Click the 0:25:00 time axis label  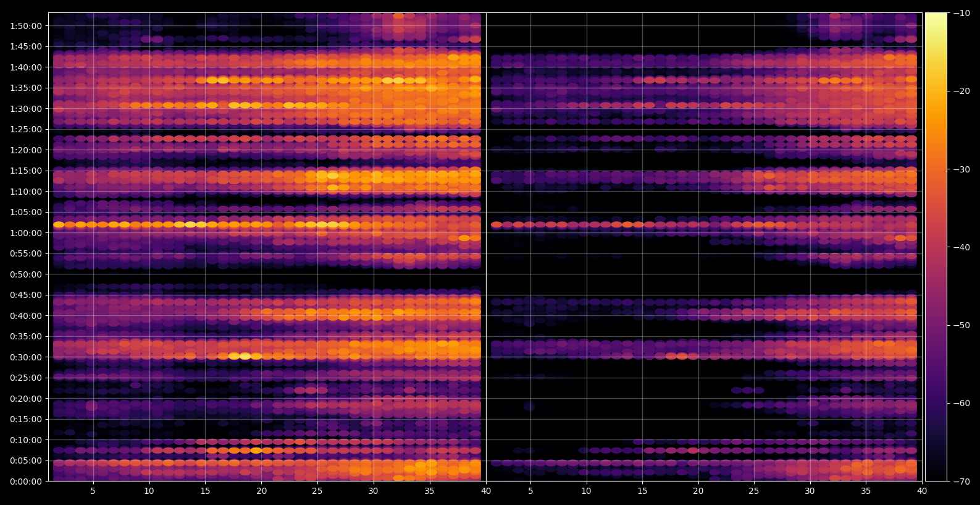[26, 378]
